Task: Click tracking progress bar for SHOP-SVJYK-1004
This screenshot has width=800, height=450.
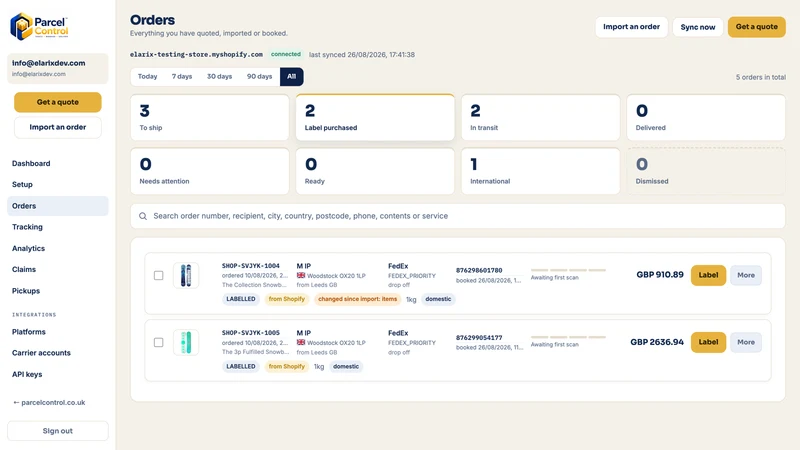Action: click(x=568, y=270)
